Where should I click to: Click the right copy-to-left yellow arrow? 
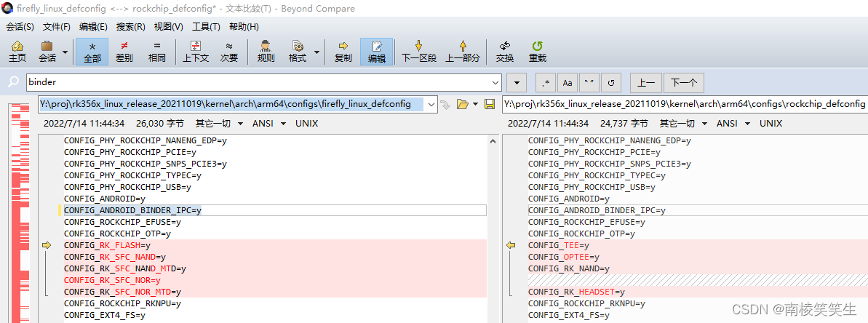(x=511, y=245)
